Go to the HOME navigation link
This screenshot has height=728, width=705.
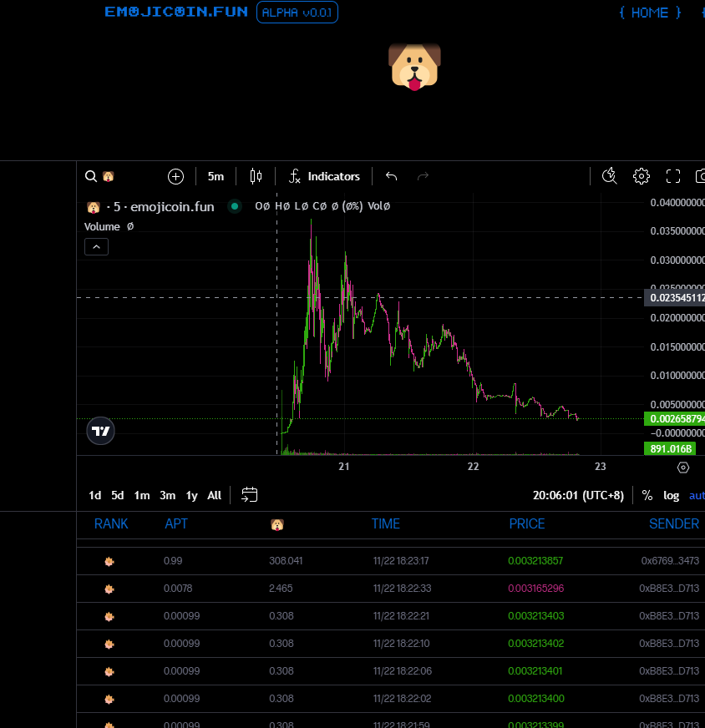650,13
